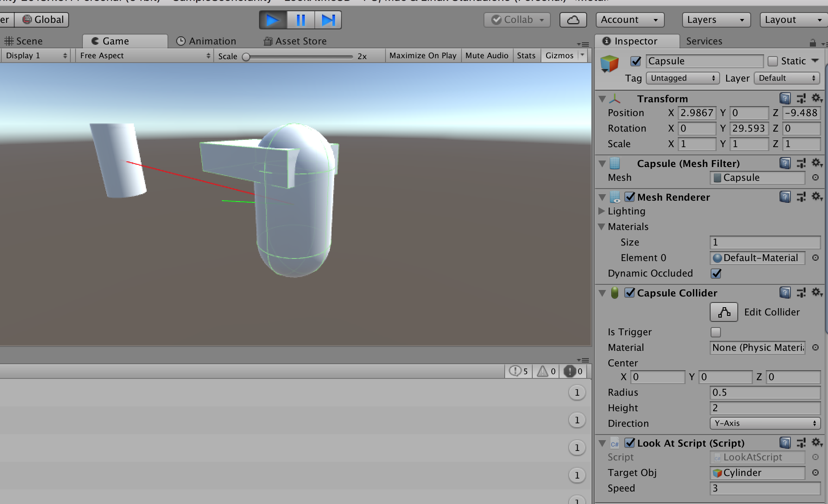Open Look At Script gear settings menu
Screen dimensions: 828x504
(816, 442)
